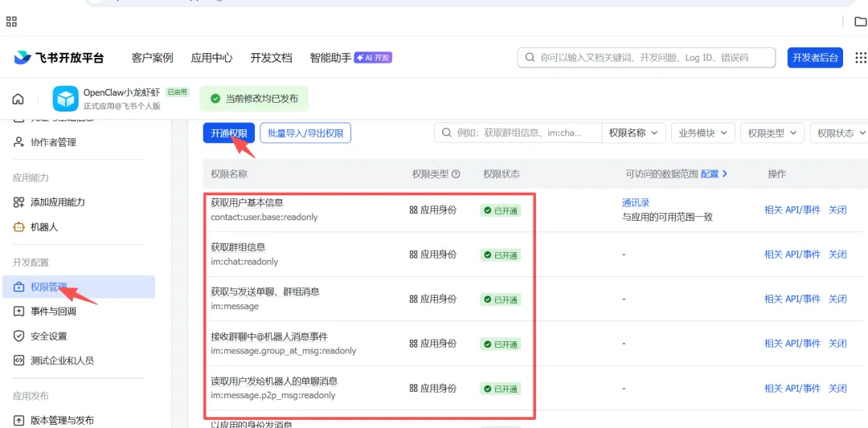Click 关闭 for contact:user.base:readonly

837,210
